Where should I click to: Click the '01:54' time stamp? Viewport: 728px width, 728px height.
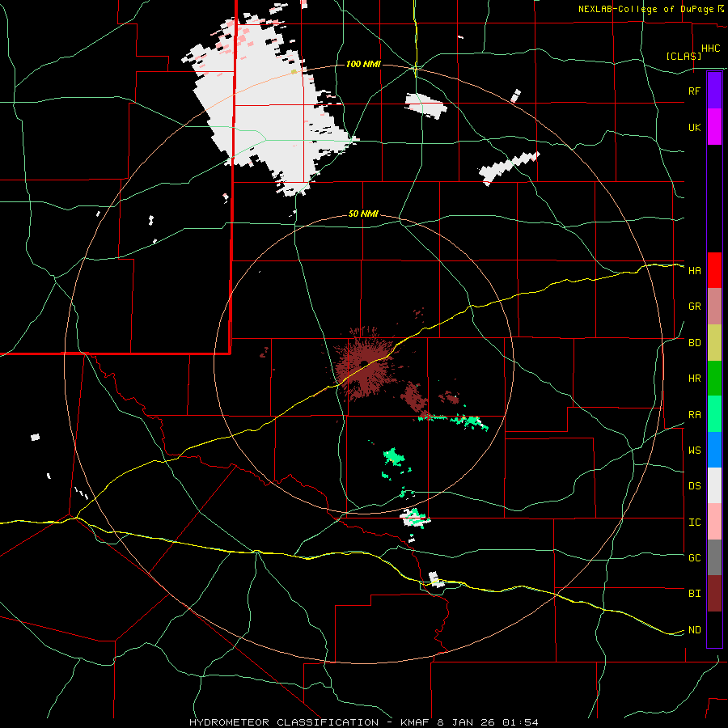pos(521,722)
